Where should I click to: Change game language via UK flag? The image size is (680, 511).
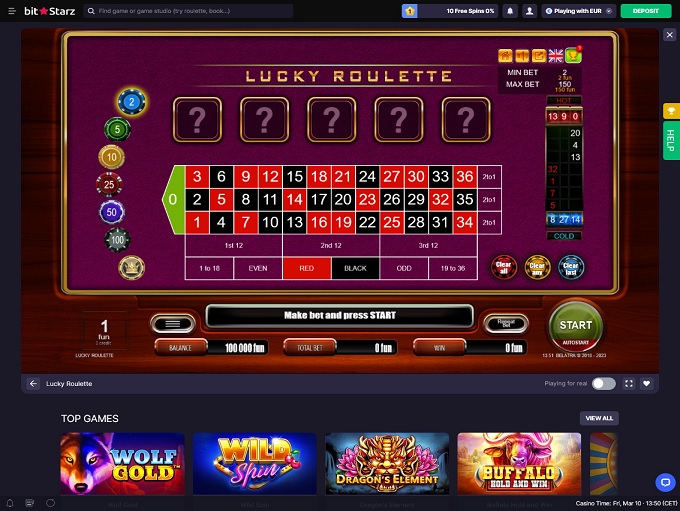coord(556,56)
